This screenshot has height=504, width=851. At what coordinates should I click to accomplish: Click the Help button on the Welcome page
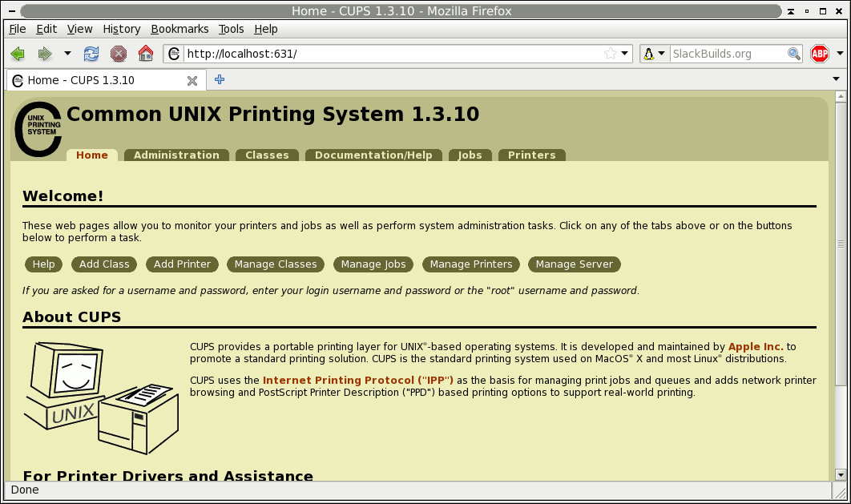point(43,264)
